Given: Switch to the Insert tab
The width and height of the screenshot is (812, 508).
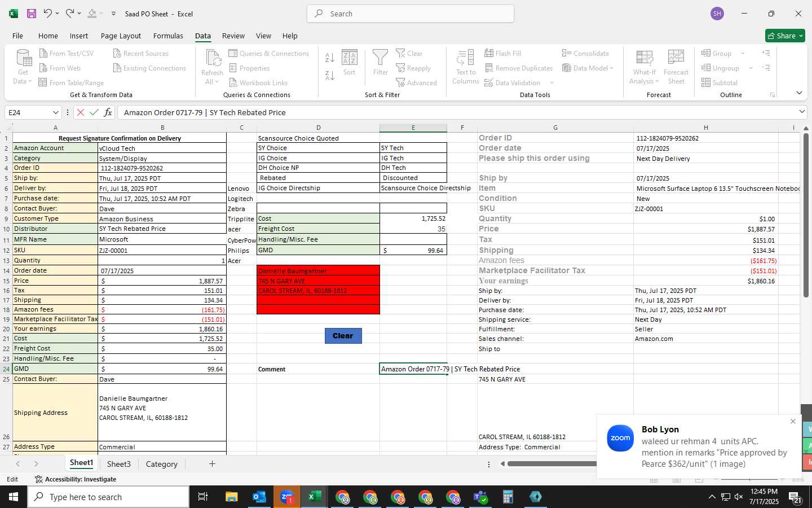Looking at the screenshot, I should 79,36.
